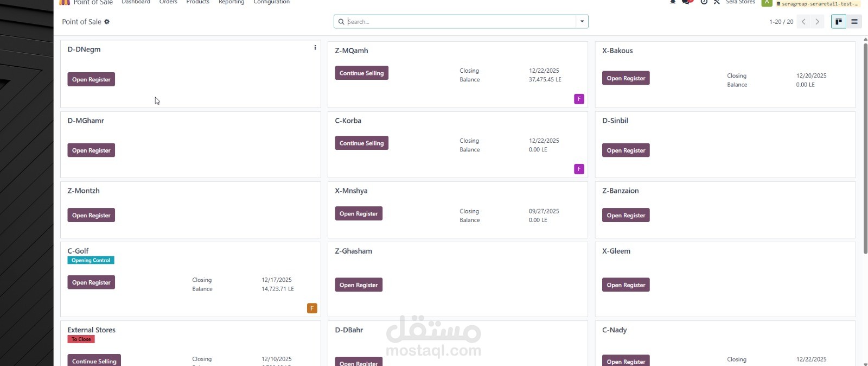Click the seragroup-seraretail-test database badge
The width and height of the screenshot is (868, 366).
(x=817, y=3)
